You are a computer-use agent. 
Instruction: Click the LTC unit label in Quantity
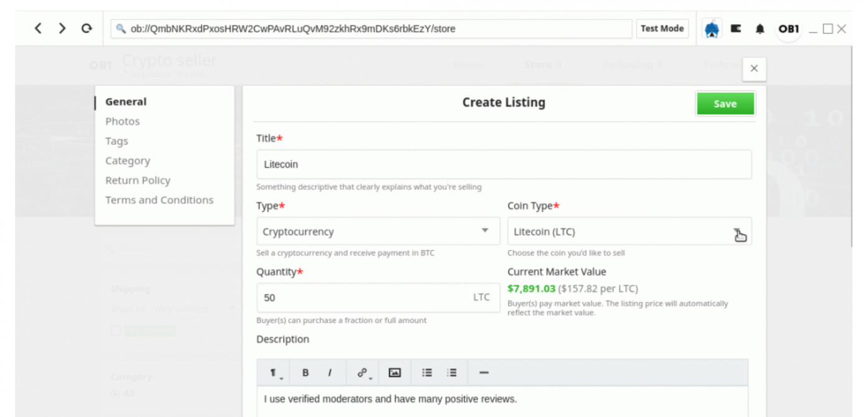pos(481,297)
